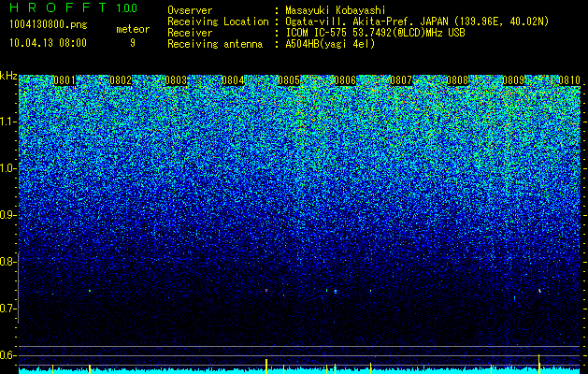Click the 0804 time label
The image size is (588, 374).
pyautogui.click(x=233, y=80)
